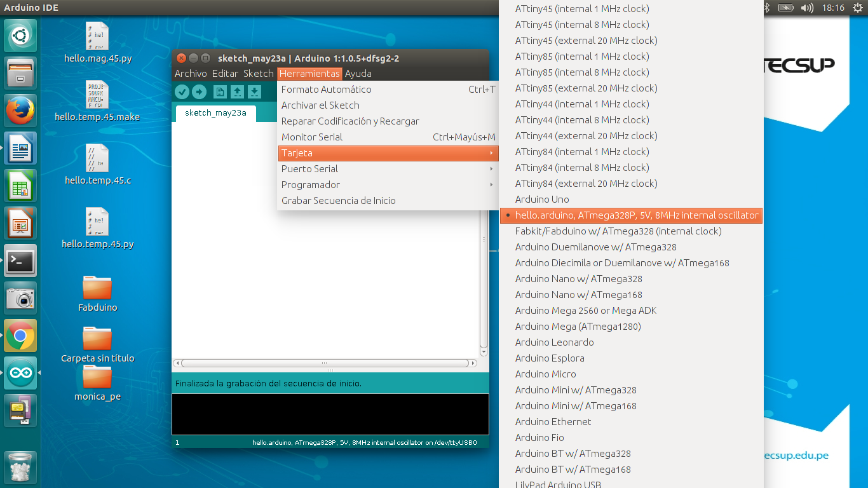Click the Verify checkmark toolbar icon
The width and height of the screenshot is (868, 488).
click(182, 92)
